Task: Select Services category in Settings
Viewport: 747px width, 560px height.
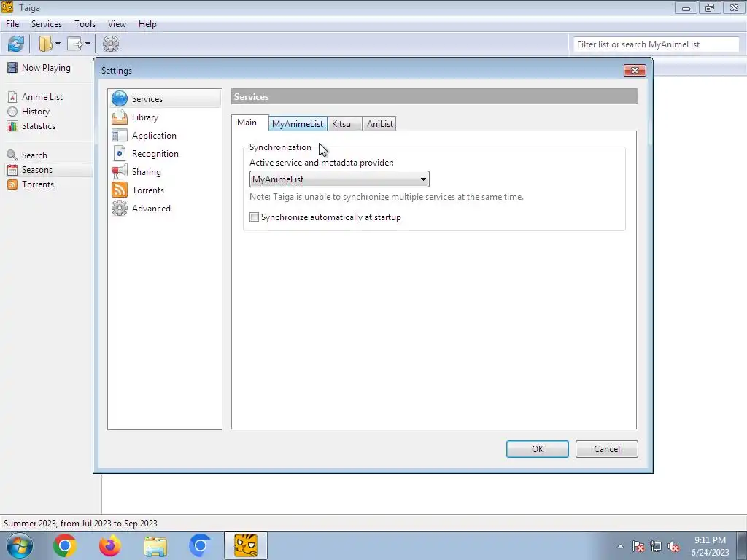Action: pyautogui.click(x=165, y=98)
